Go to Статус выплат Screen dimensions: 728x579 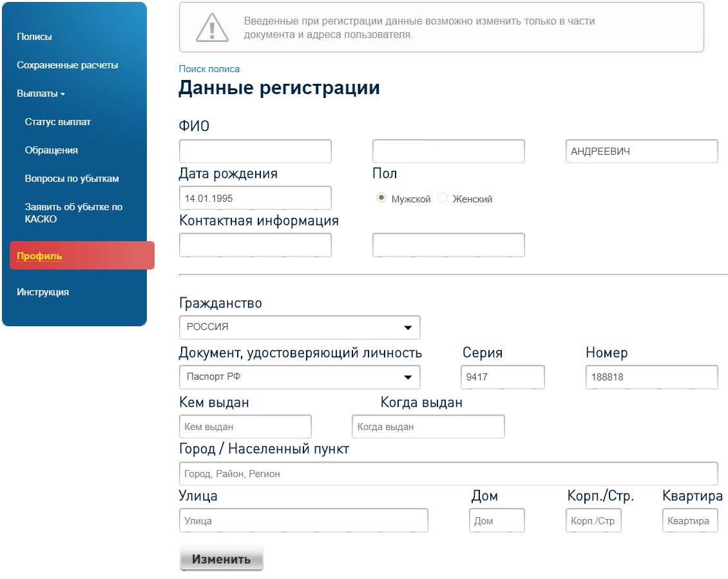pos(57,122)
